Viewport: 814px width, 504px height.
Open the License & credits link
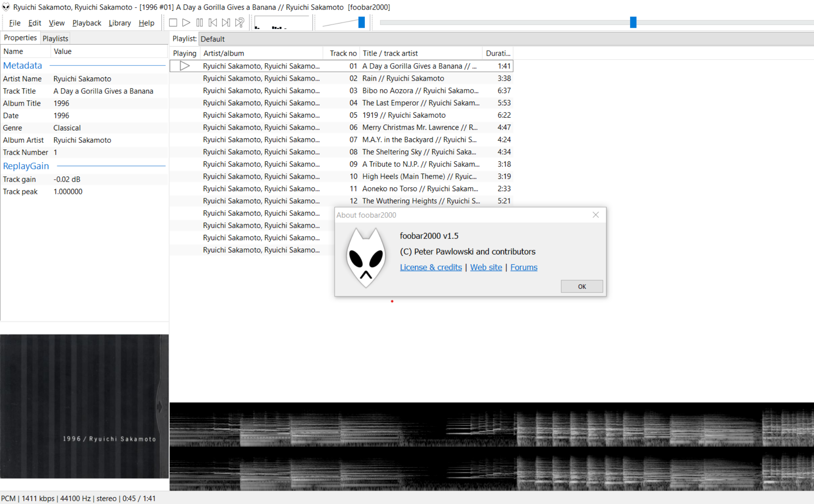coord(430,267)
